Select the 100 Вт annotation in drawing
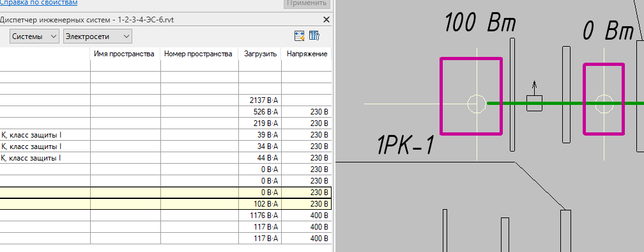This screenshot has height=252, width=644. [480, 23]
